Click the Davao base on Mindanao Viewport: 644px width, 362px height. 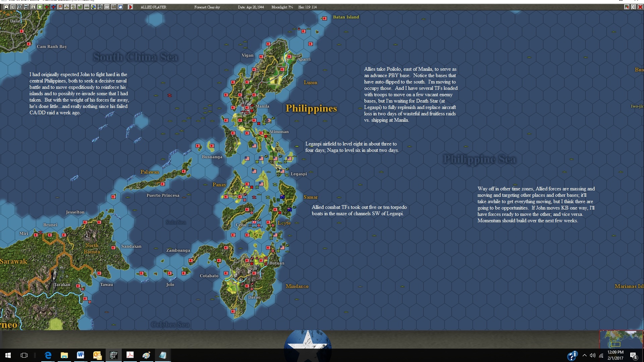pos(247,286)
